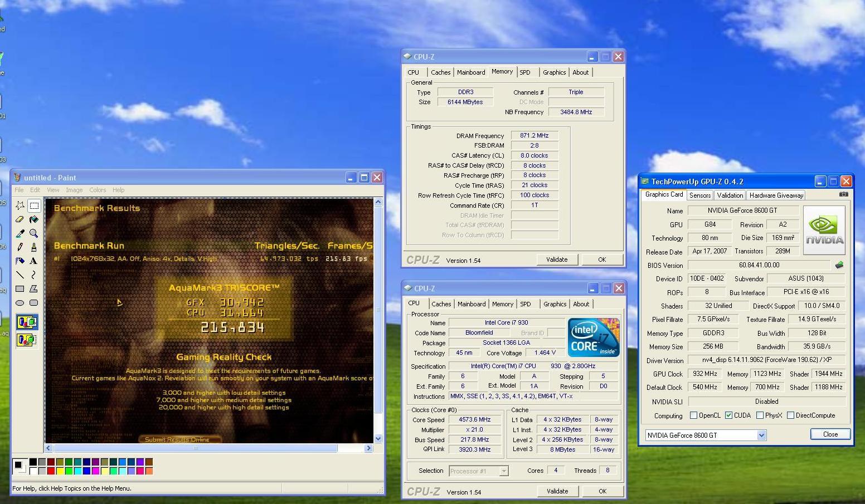This screenshot has width=865, height=504.
Task: Select the cyan color swatch in Paint palette
Action: pos(78,471)
